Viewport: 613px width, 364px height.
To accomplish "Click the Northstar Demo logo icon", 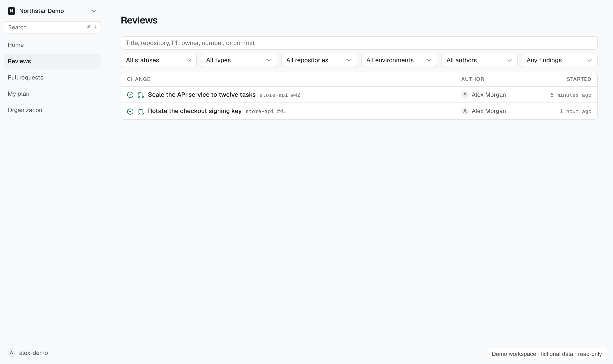I will pos(11,11).
